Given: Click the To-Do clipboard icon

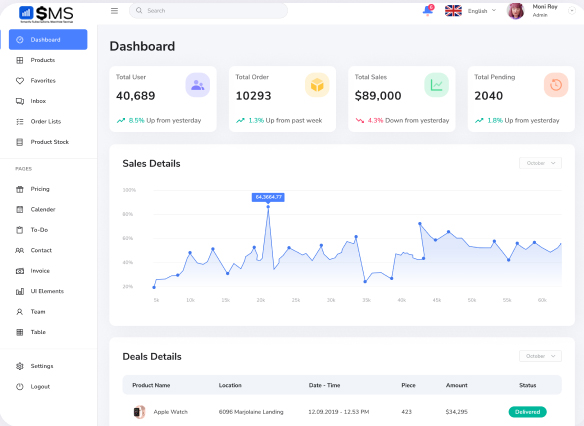Looking at the screenshot, I should pyautogui.click(x=20, y=230).
